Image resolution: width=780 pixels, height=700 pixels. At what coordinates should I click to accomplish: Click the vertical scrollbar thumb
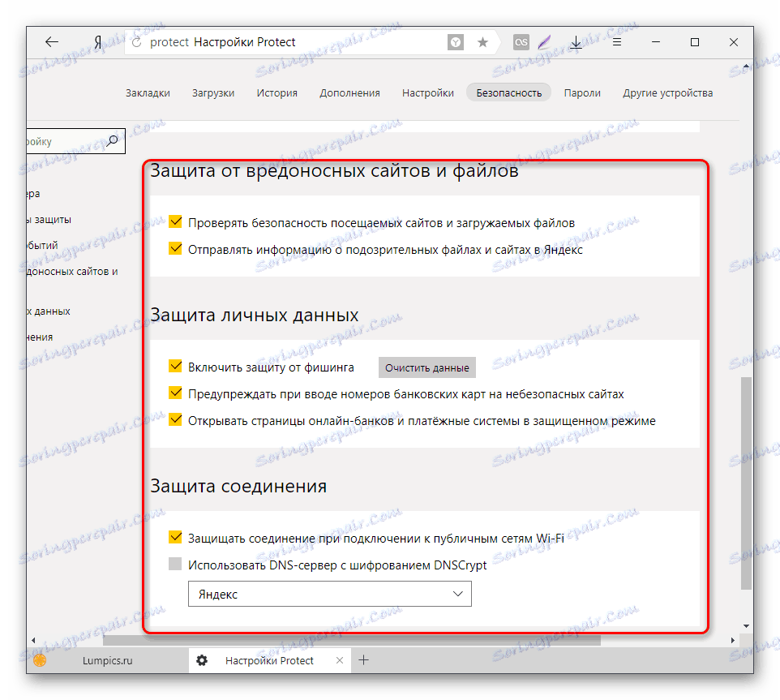(746, 483)
